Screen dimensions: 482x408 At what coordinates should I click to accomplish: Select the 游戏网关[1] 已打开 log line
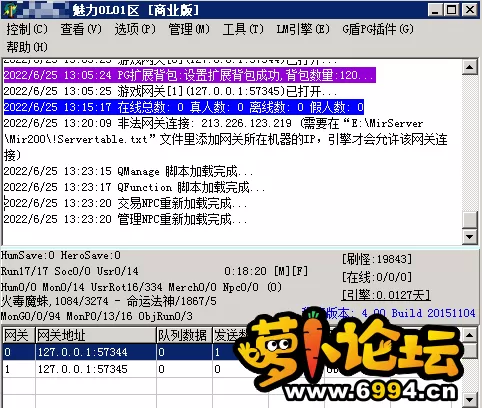(170, 91)
